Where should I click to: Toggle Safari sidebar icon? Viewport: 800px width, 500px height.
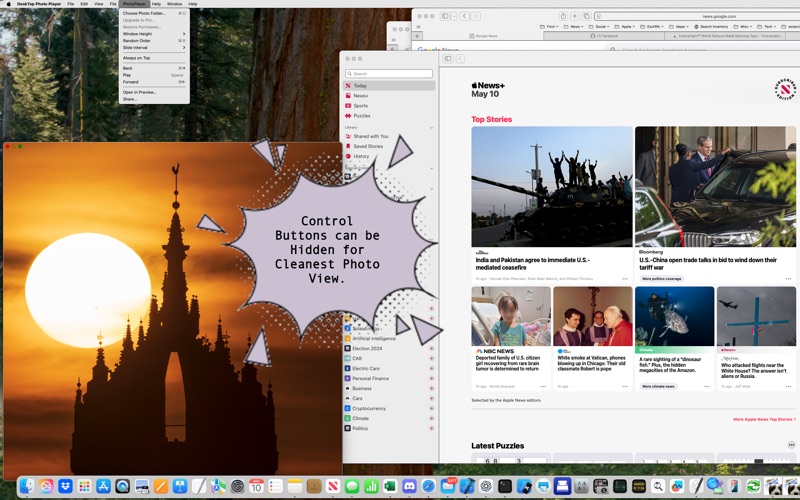click(x=445, y=16)
